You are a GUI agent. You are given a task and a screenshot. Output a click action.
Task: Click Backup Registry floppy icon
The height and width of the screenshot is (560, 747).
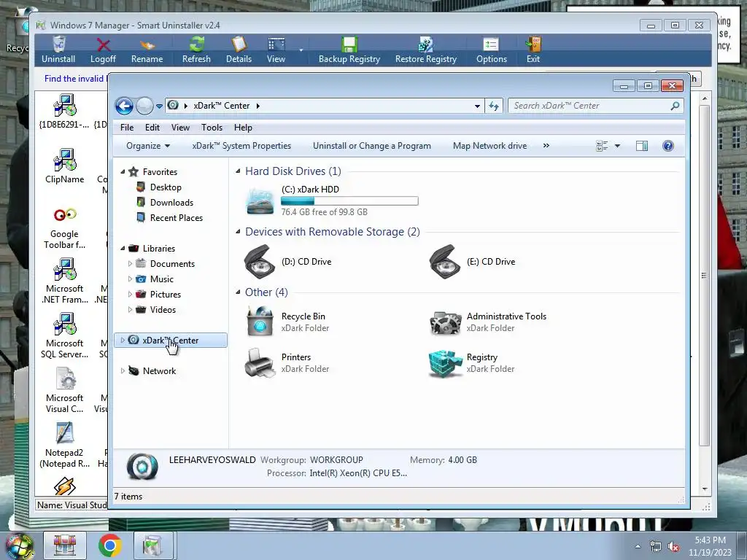click(349, 44)
